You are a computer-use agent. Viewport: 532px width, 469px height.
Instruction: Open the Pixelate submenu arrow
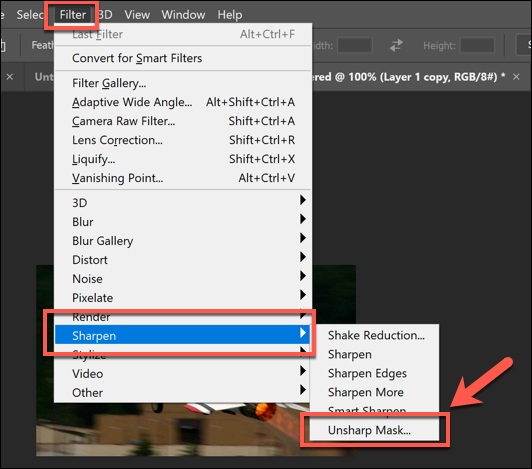(303, 295)
